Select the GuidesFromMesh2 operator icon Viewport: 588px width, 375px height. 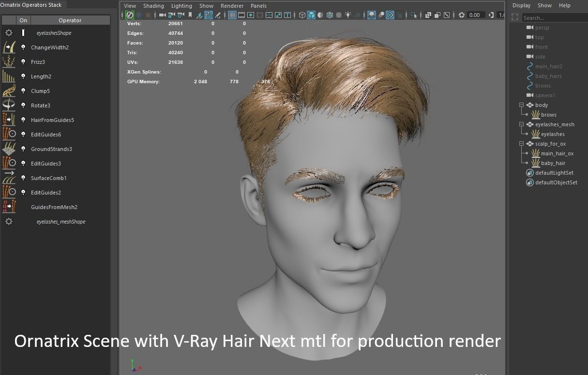pos(9,207)
